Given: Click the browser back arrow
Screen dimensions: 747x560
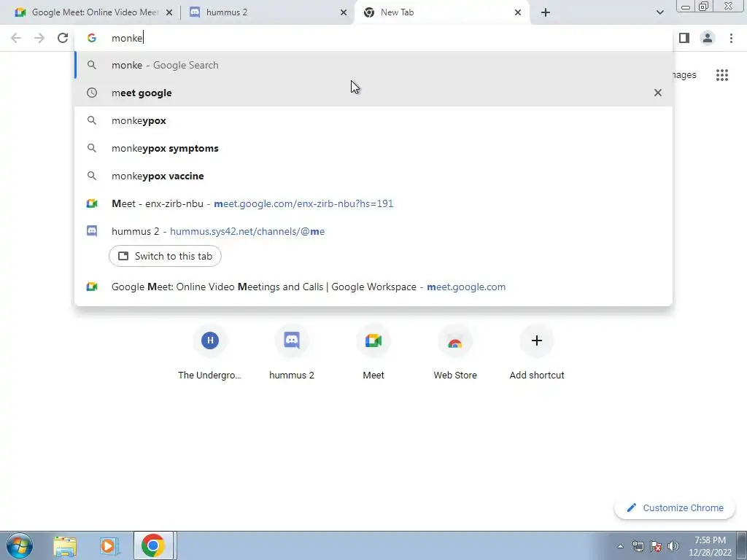Looking at the screenshot, I should 16,38.
